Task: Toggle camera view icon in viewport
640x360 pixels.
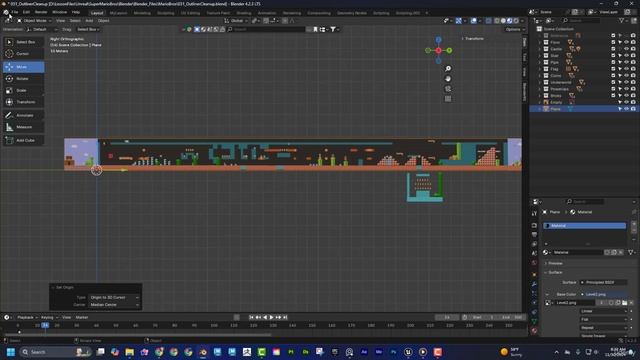Action: coord(448,89)
